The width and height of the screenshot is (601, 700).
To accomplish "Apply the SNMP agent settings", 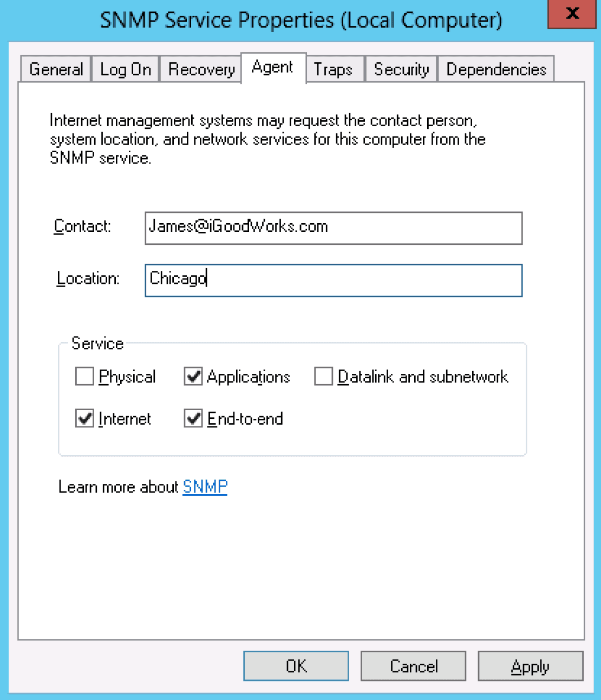I will click(x=530, y=666).
